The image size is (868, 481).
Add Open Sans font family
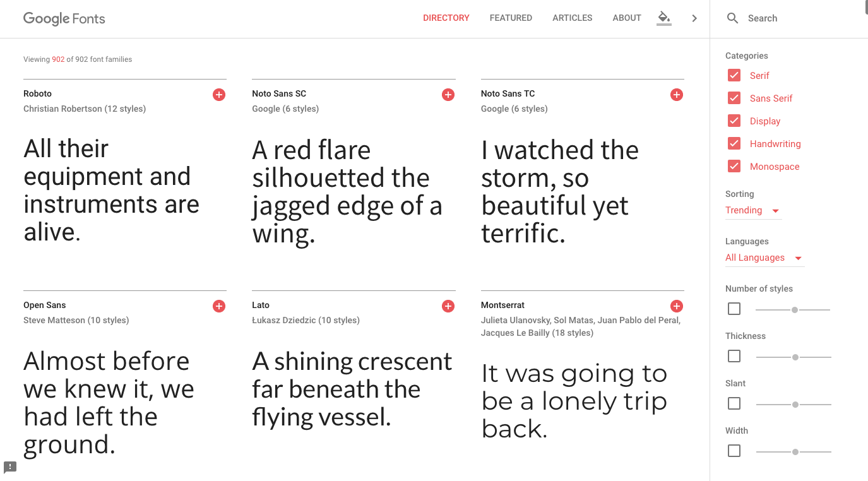coord(219,306)
